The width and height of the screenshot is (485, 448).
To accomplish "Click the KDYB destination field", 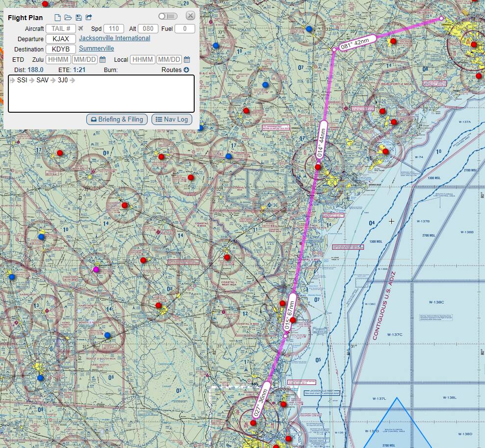I will [60, 49].
